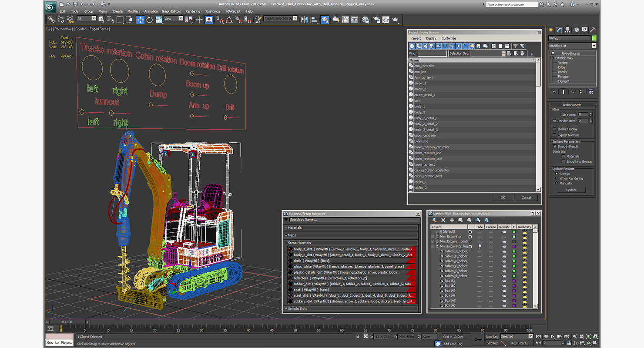Toggle Smooth Result checkbox

[x=554, y=147]
